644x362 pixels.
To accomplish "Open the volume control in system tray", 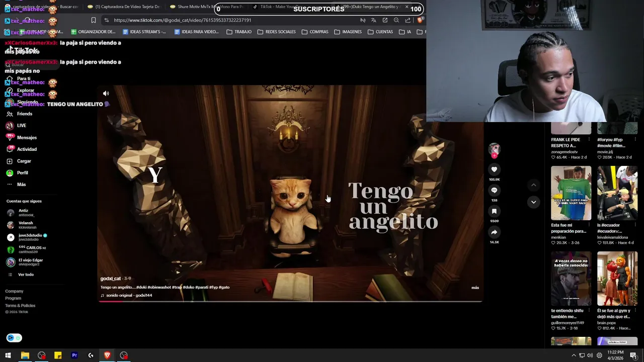I will coord(590,355).
